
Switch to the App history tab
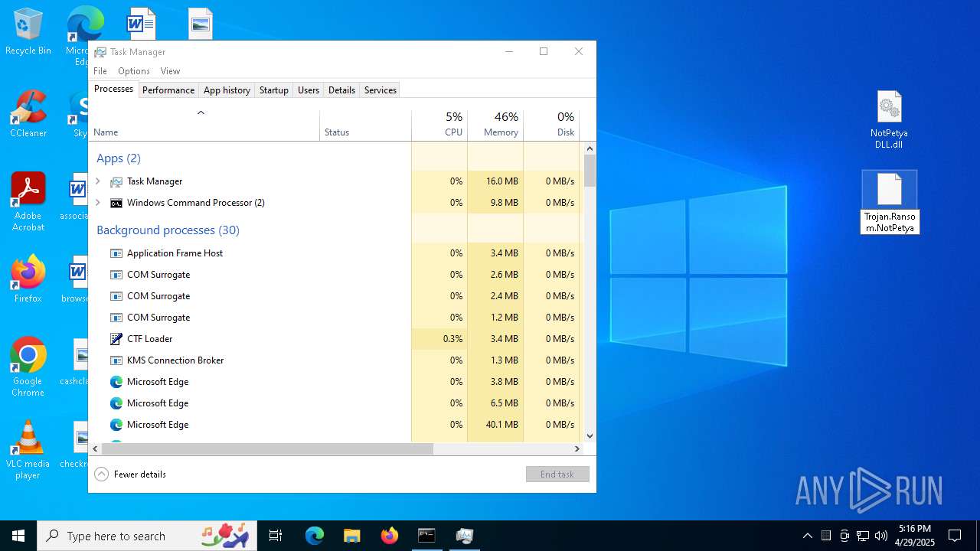[x=227, y=90]
